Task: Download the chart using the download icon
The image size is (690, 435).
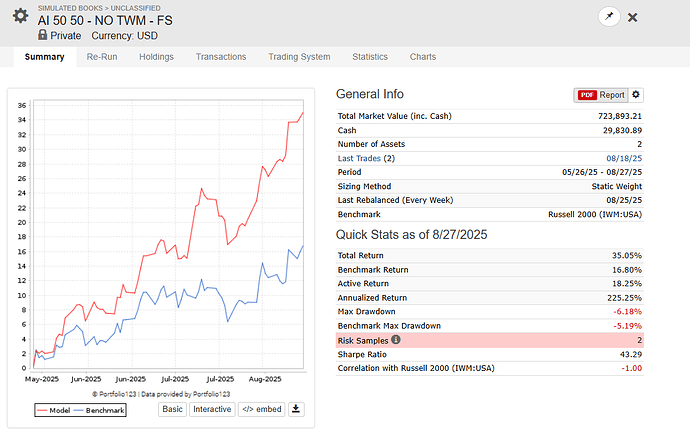Action: tap(296, 409)
